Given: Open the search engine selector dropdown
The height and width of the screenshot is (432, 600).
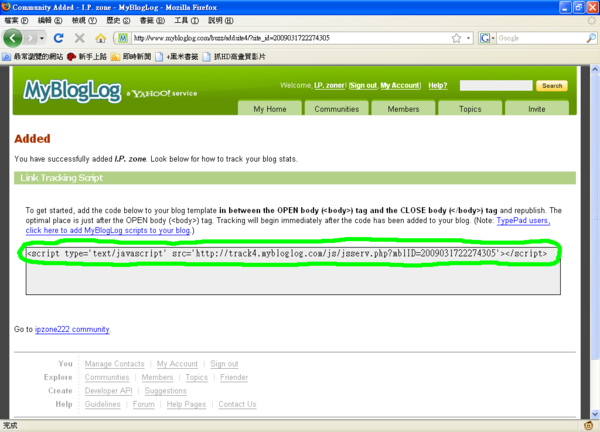Looking at the screenshot, I should 487,38.
